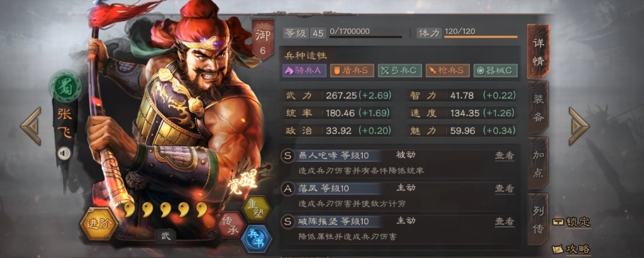Go to previous general with left arrow
644x258 pixels.
[31, 126]
